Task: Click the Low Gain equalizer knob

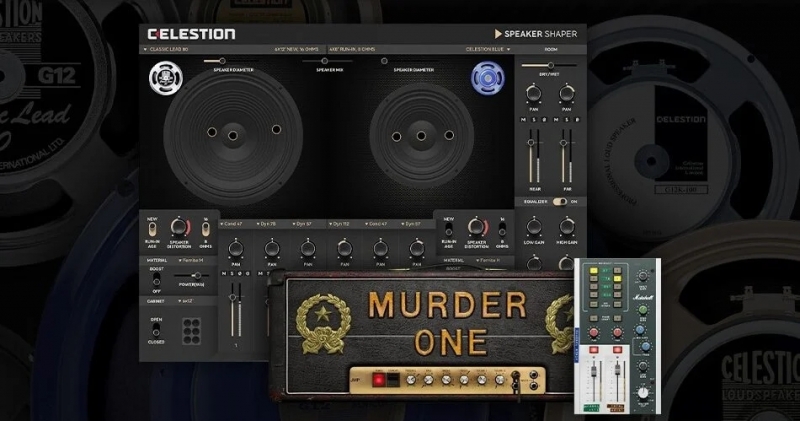Action: pos(534,226)
